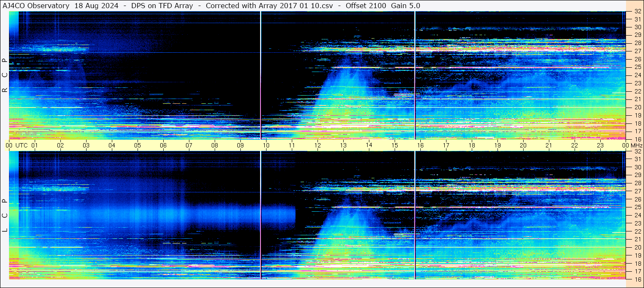Select the 06 hour label on time axis
Image resolution: width=644 pixels, height=288 pixels.
(163, 145)
